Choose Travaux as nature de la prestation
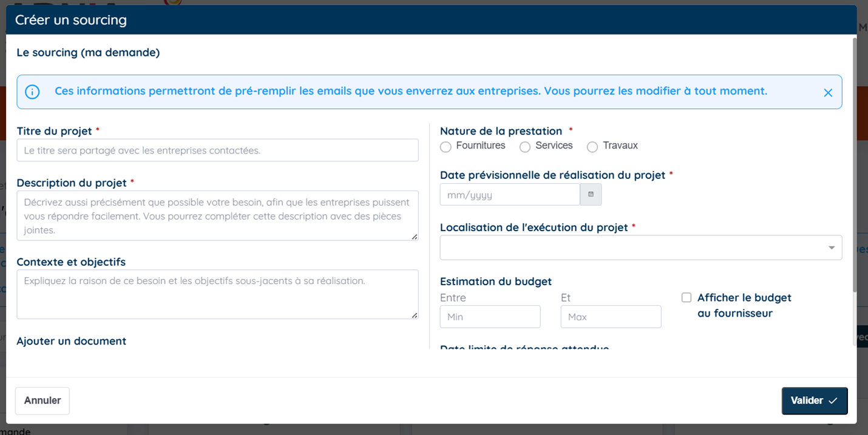The width and height of the screenshot is (868, 435). (x=592, y=147)
